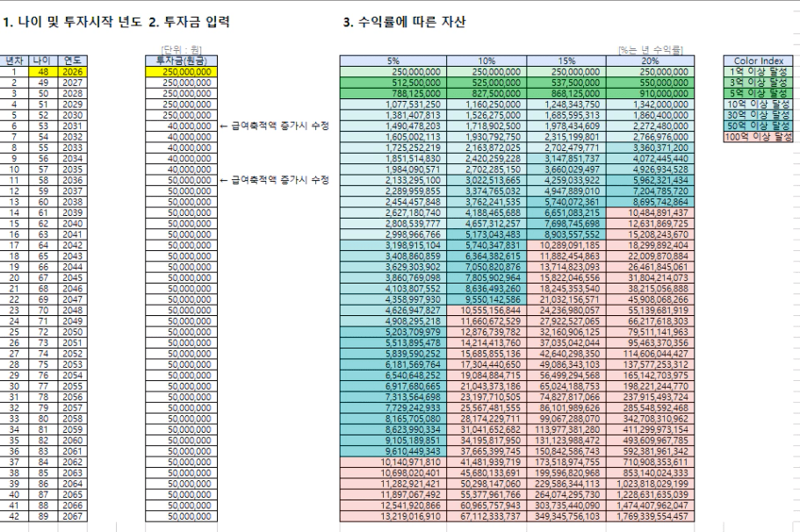Image resolution: width=800 pixels, height=532 pixels.
Task: Click the value 10,289,091,185
Action: 566,245
